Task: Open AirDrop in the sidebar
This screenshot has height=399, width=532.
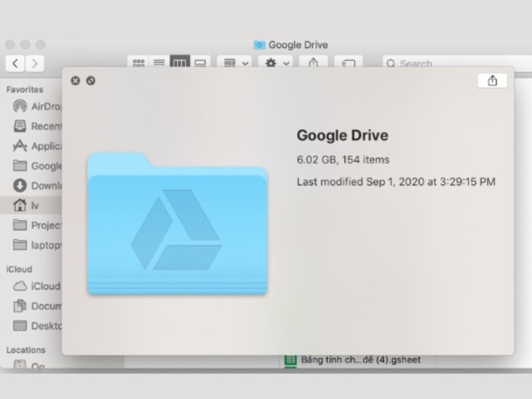Action: [37, 106]
